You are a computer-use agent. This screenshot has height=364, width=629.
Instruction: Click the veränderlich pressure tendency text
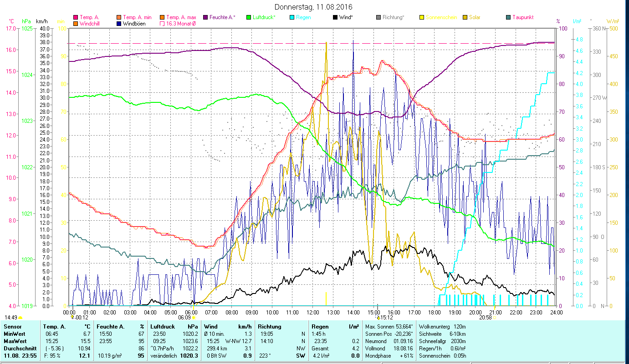(x=164, y=355)
